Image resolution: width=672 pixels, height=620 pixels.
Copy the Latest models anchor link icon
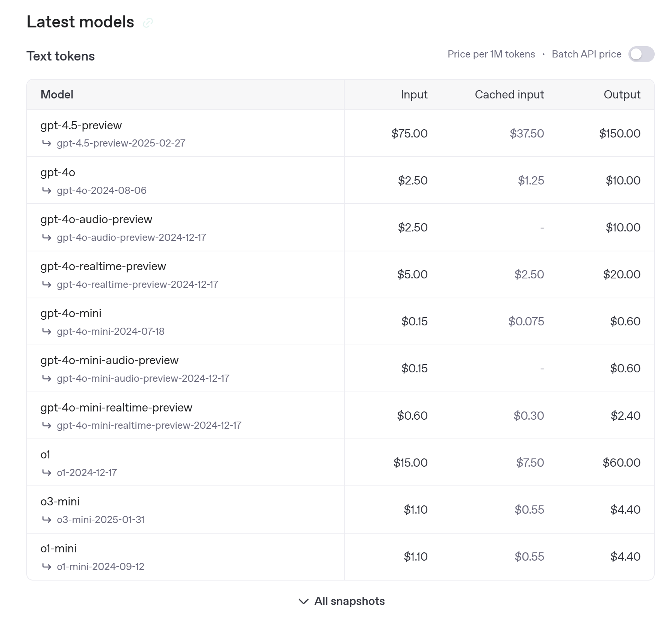point(148,23)
